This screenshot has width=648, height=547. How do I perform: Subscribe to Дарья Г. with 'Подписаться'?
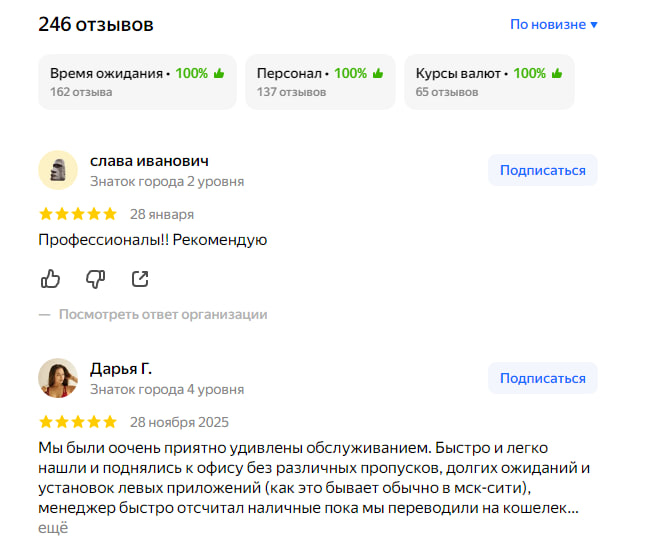point(542,378)
